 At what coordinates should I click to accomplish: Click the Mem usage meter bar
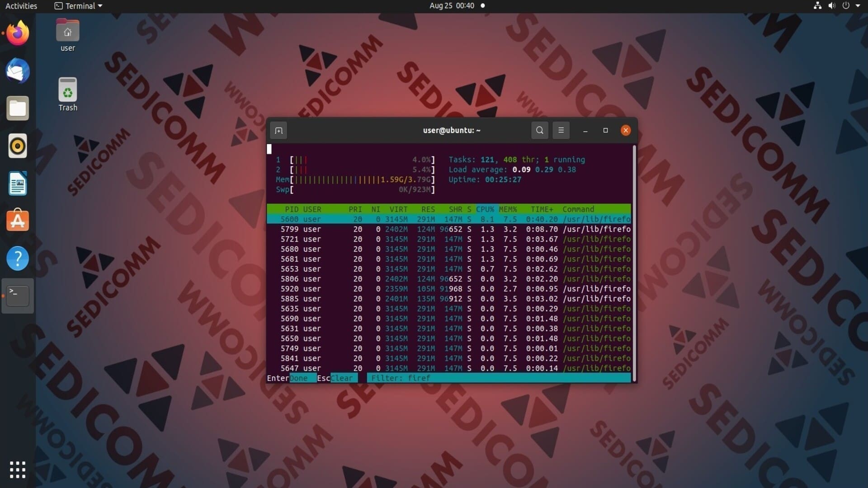point(355,179)
